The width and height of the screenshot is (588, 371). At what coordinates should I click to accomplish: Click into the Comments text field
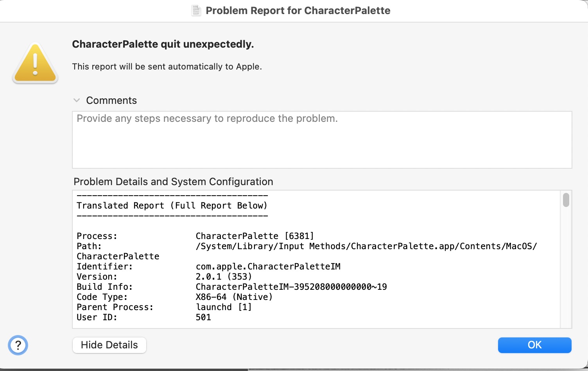[322, 140]
